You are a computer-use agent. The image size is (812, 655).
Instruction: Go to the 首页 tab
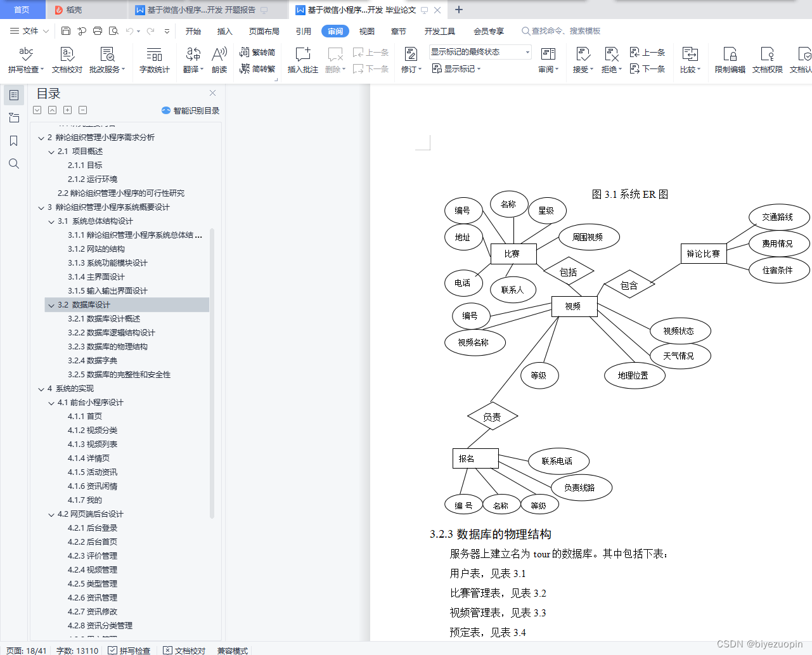pos(22,10)
